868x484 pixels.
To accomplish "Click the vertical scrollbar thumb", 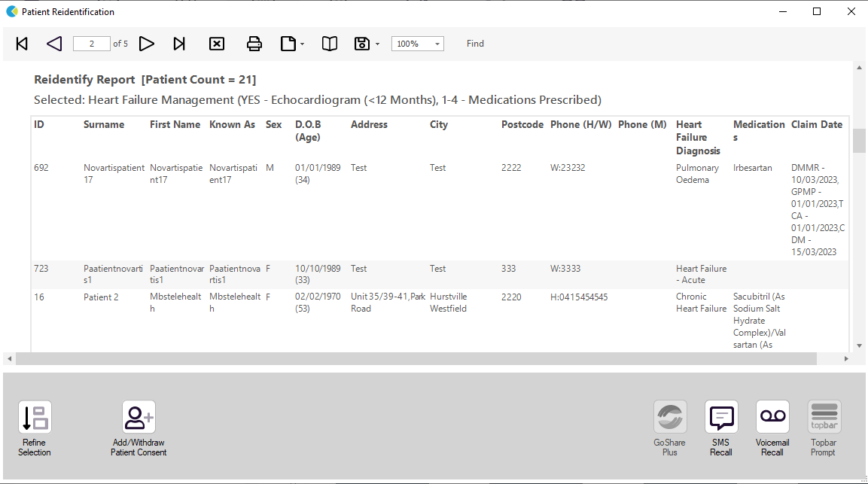I will click(859, 141).
